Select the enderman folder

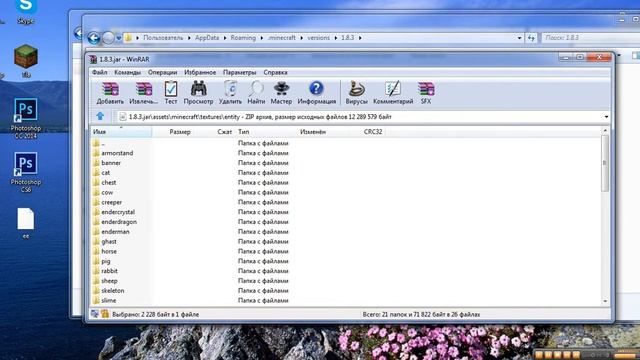tap(115, 231)
